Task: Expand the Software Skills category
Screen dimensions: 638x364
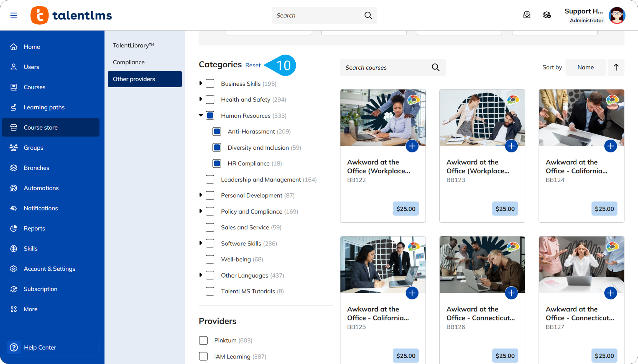Action: pyautogui.click(x=201, y=243)
